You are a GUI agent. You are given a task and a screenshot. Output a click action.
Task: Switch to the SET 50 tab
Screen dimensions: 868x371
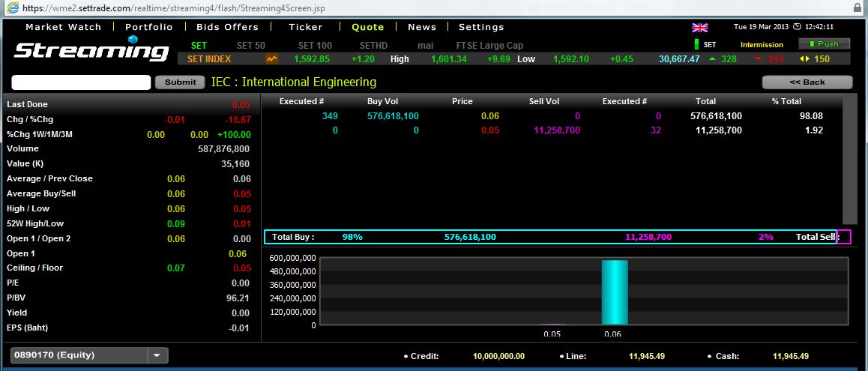pyautogui.click(x=251, y=46)
